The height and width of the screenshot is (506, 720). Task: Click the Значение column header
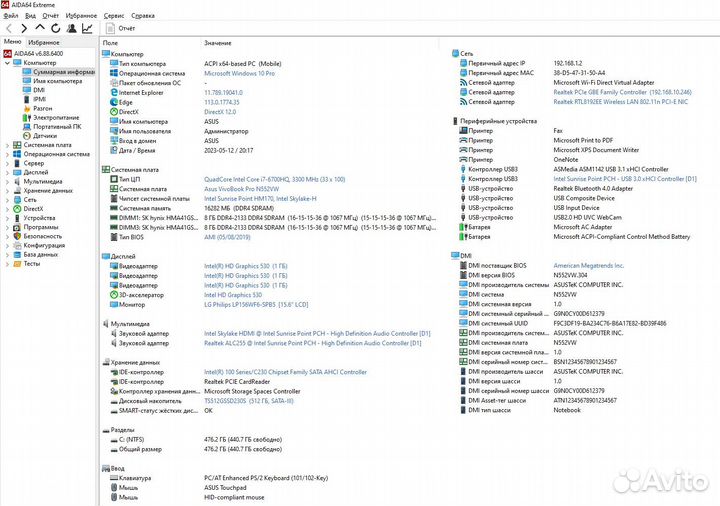(x=218, y=43)
